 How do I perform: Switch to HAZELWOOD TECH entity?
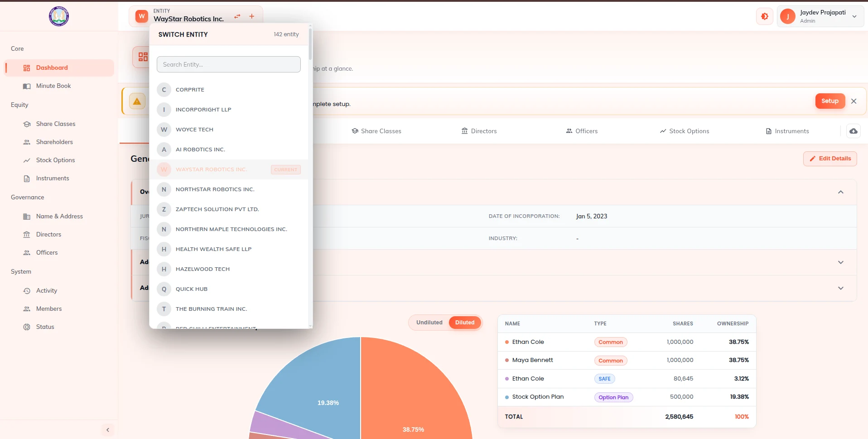[229, 269]
